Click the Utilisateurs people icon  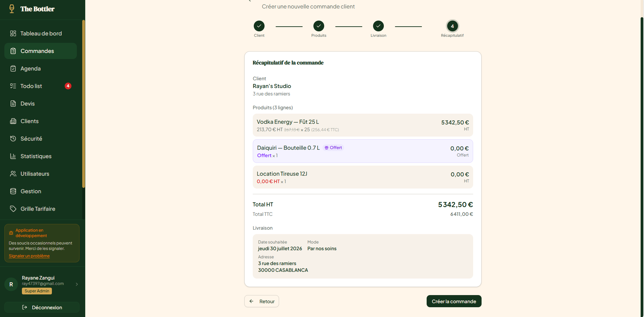[x=13, y=174]
